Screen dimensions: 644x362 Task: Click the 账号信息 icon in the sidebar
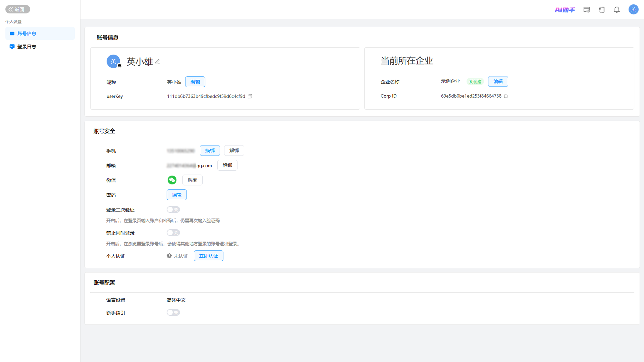tap(12, 34)
